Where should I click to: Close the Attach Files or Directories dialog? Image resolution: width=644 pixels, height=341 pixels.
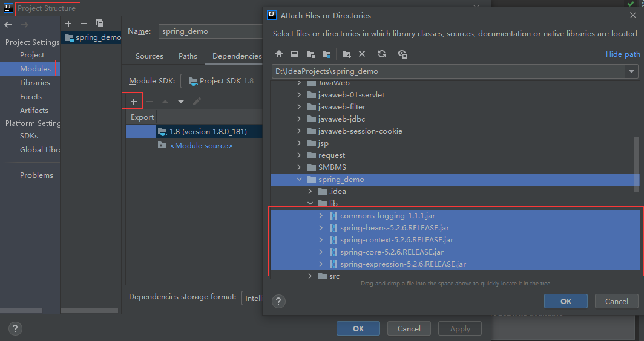pyautogui.click(x=633, y=15)
